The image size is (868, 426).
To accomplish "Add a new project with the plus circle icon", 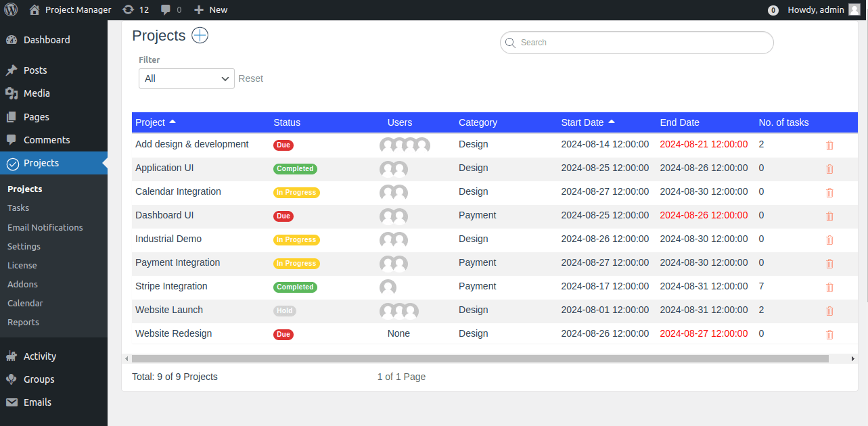I will pos(200,35).
